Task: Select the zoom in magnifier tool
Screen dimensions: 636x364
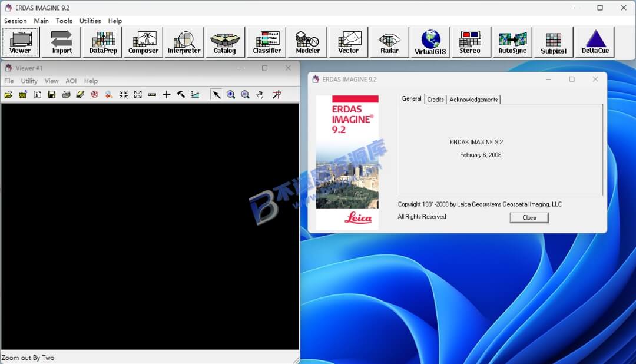Action: 231,95
